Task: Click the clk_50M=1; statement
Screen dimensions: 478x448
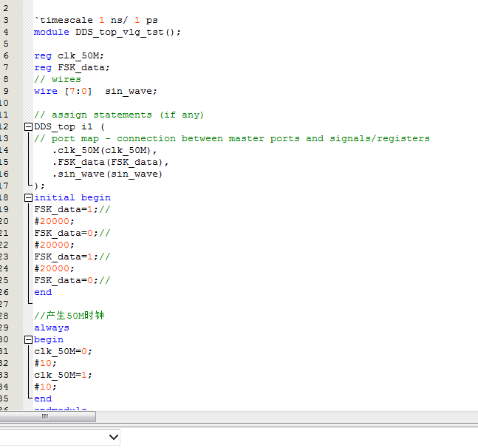Action: (63, 375)
